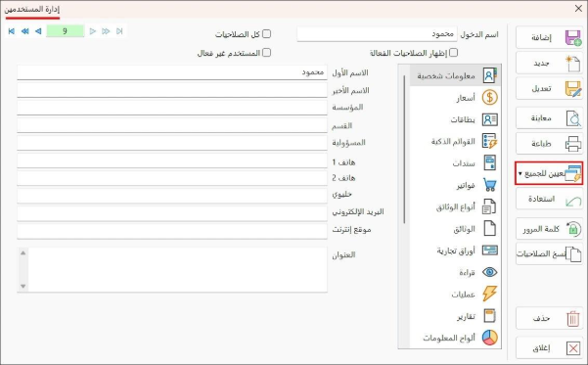The height and width of the screenshot is (365, 588).
Task: Click the جديد (New) document icon
Action: coord(572,64)
